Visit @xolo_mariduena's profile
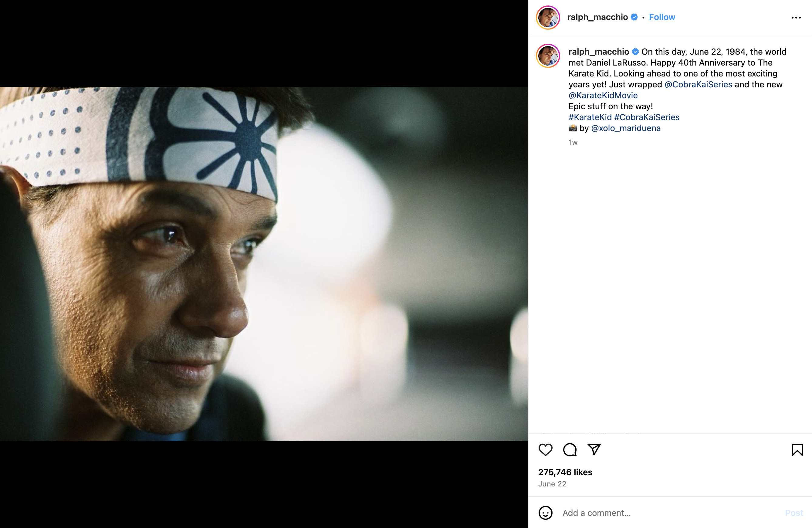812x528 pixels. tap(626, 128)
